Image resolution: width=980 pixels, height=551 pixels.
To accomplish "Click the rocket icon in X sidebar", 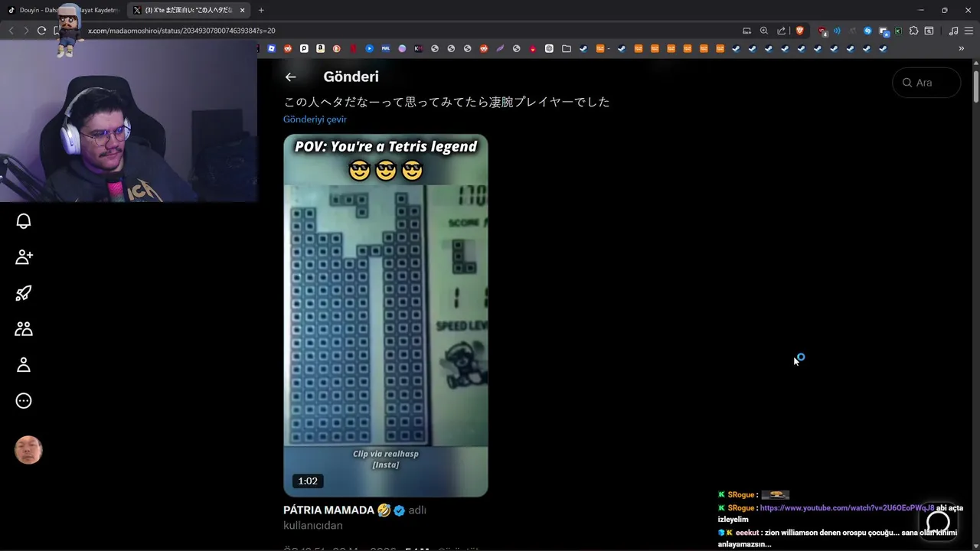I will (24, 293).
